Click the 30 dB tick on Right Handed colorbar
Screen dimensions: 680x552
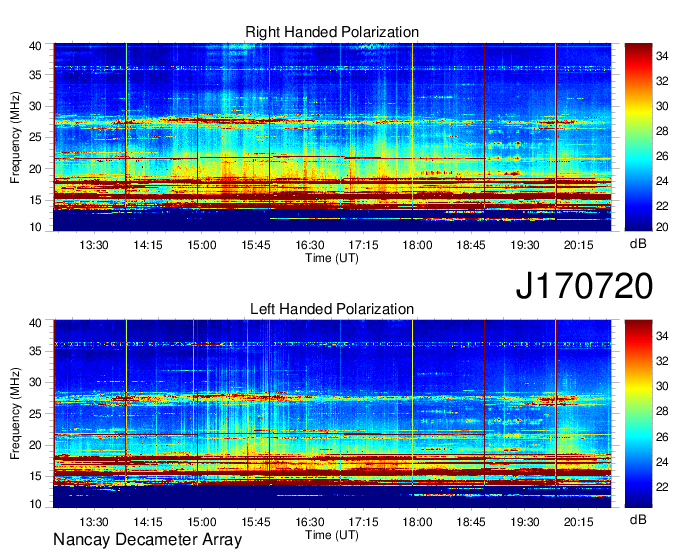pyautogui.click(x=662, y=106)
